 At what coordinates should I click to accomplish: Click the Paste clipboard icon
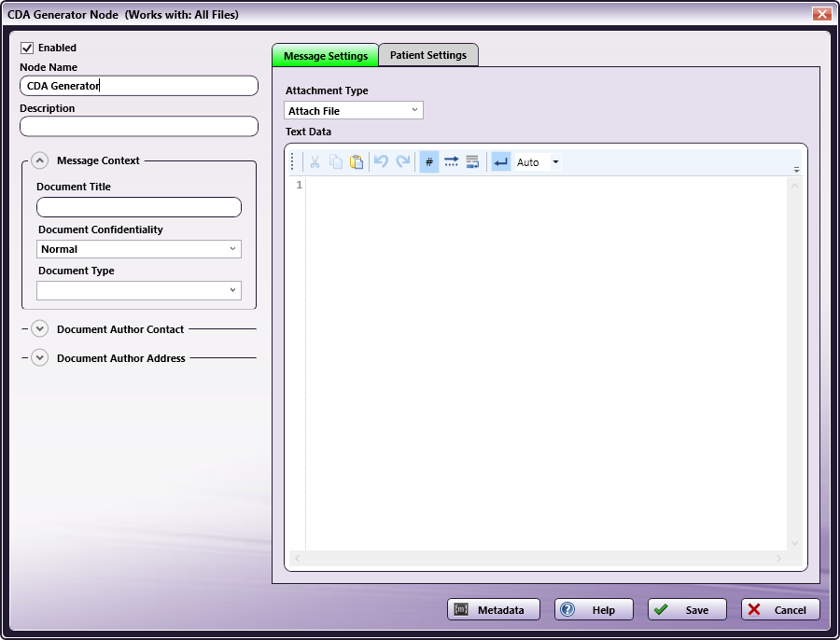click(x=357, y=162)
